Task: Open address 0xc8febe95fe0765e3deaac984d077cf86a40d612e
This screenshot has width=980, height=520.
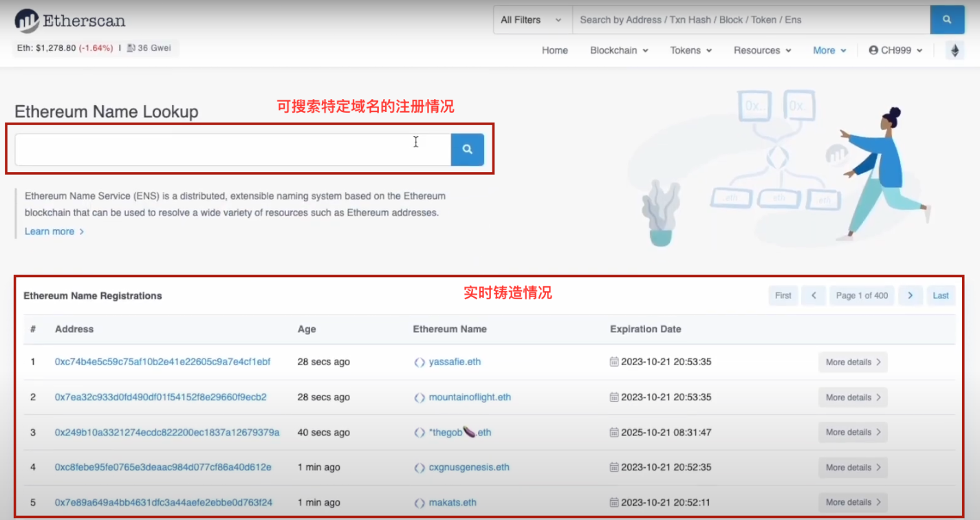Action: tap(163, 468)
